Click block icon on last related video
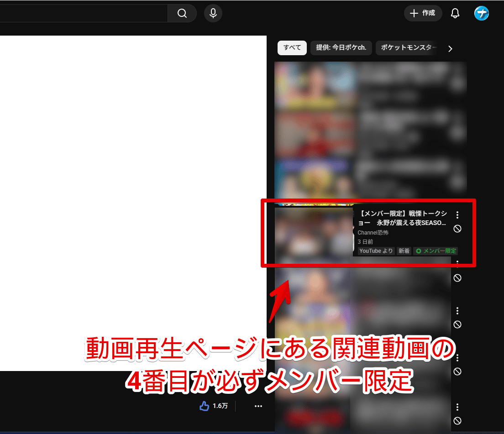 (457, 421)
